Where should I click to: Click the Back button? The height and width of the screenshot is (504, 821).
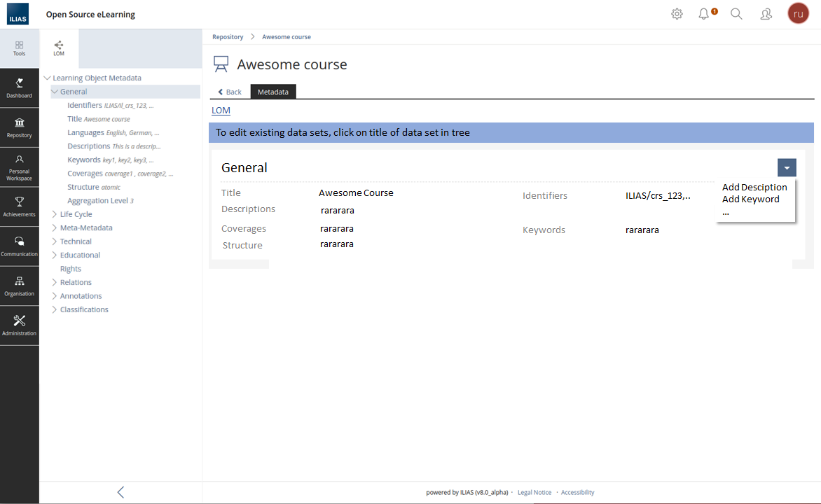229,92
